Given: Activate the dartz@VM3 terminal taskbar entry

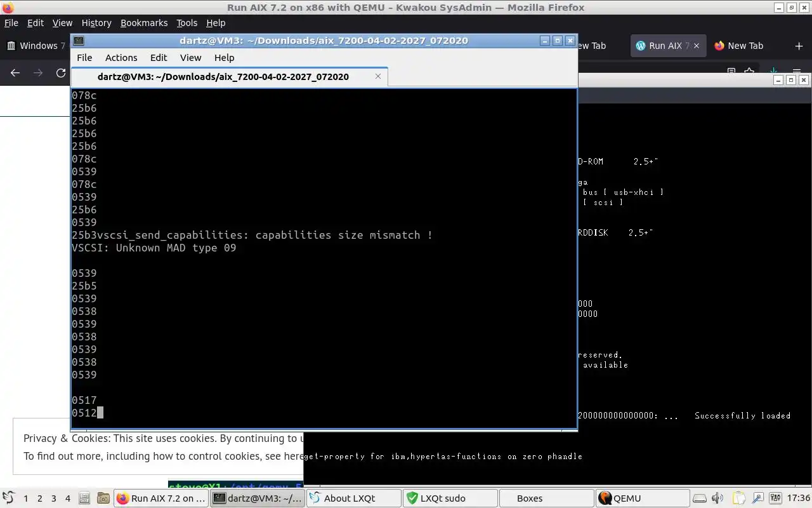Looking at the screenshot, I should pyautogui.click(x=258, y=498).
